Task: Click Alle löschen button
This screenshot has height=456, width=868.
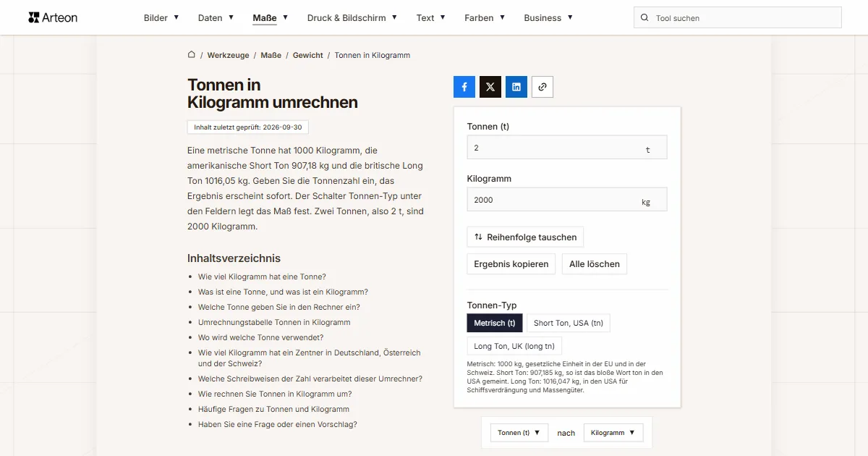Action: (595, 263)
